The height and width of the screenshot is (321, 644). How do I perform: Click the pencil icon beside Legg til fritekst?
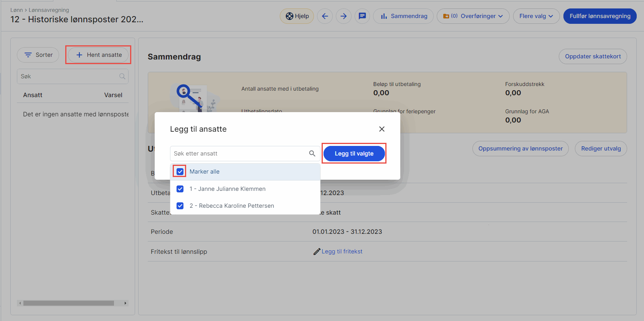pos(317,252)
